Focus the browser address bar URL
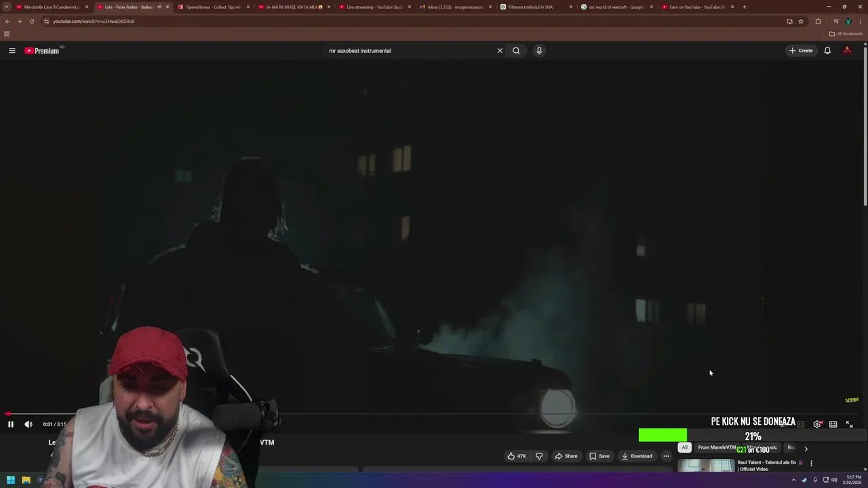Viewport: 868px width, 488px height. [94, 21]
